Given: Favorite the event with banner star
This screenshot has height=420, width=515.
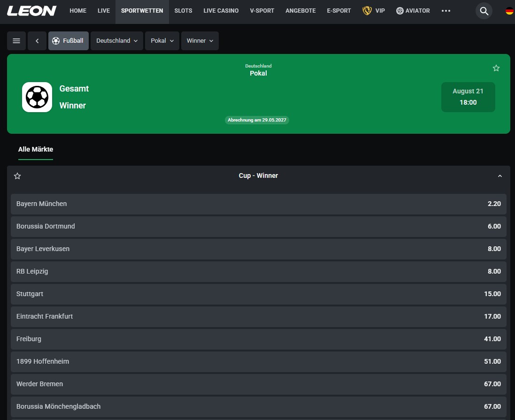Looking at the screenshot, I should pos(496,68).
